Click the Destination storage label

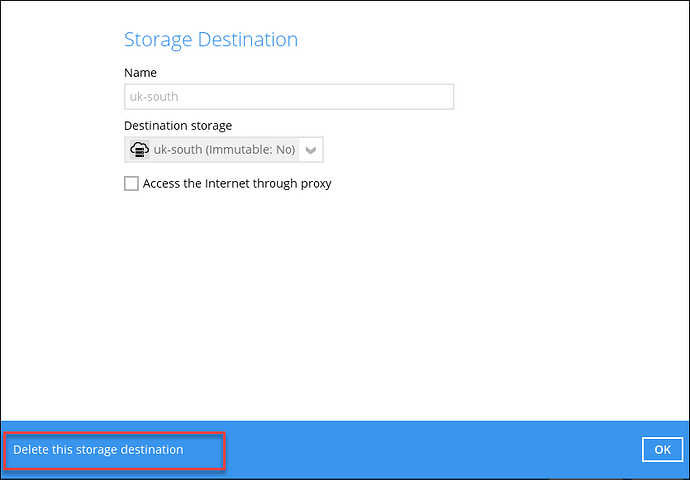[x=178, y=126]
